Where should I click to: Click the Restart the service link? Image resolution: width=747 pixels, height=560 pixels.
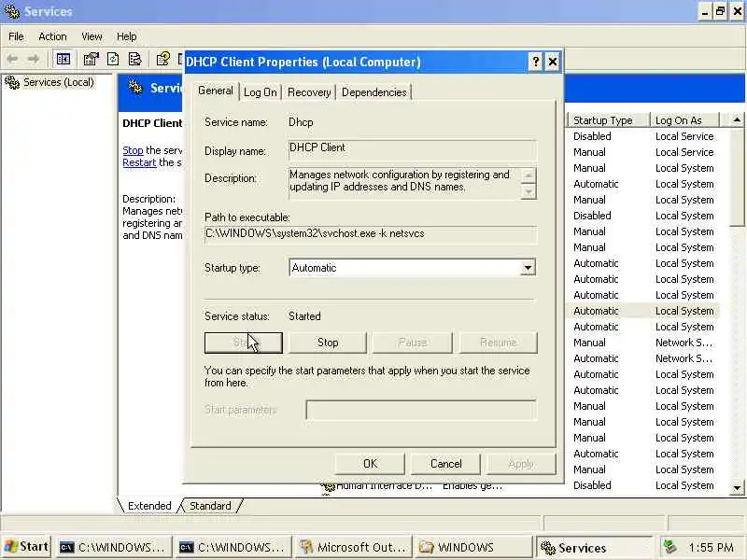coord(139,162)
